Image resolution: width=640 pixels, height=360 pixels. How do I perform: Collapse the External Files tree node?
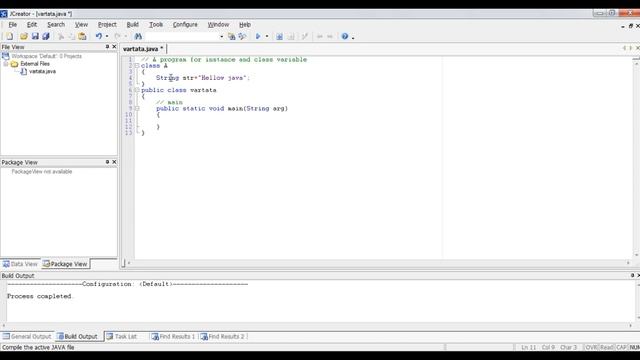pyautogui.click(x=6, y=64)
